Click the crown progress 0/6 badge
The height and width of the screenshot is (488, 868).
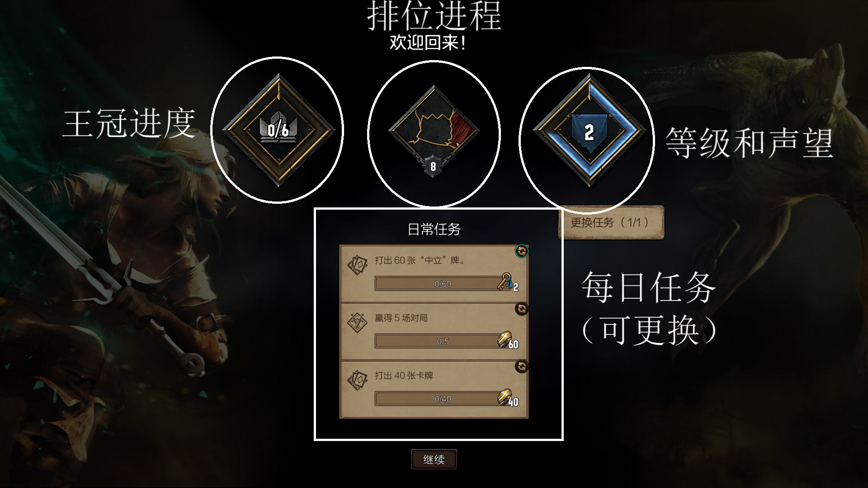(278, 130)
